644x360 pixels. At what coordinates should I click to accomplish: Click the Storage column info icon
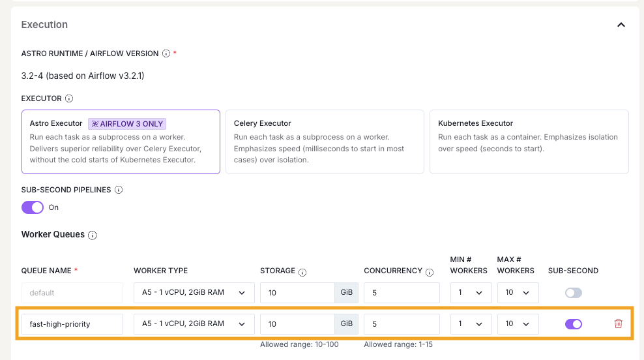(x=302, y=273)
